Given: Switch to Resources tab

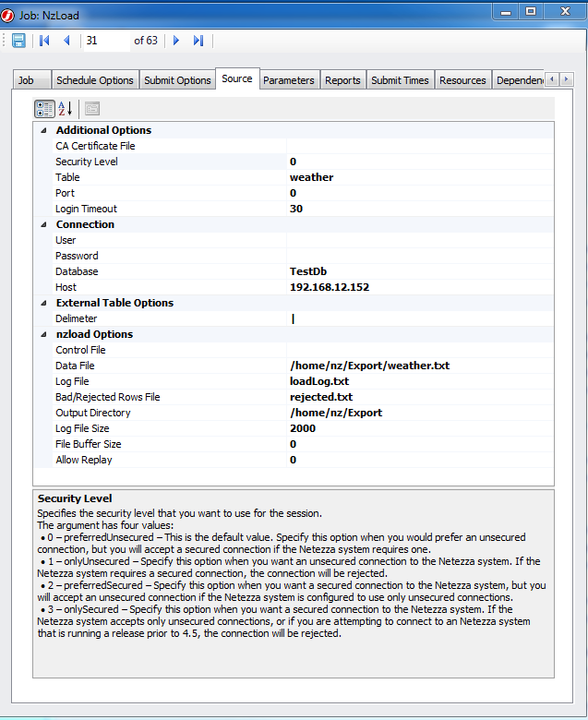Looking at the screenshot, I should (x=462, y=80).
